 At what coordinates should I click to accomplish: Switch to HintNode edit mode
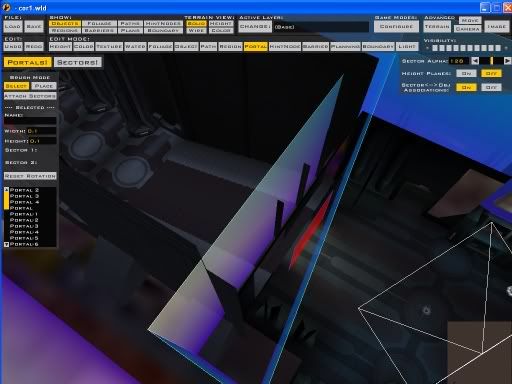[x=285, y=47]
